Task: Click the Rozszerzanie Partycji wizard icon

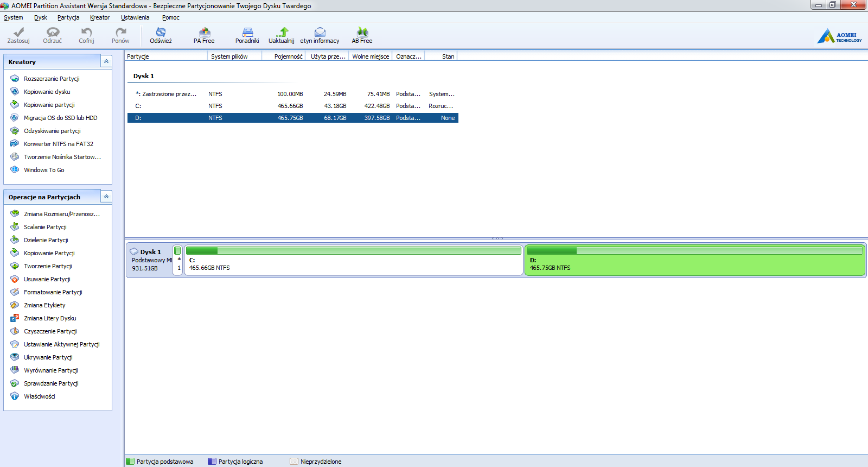Action: (x=15, y=79)
